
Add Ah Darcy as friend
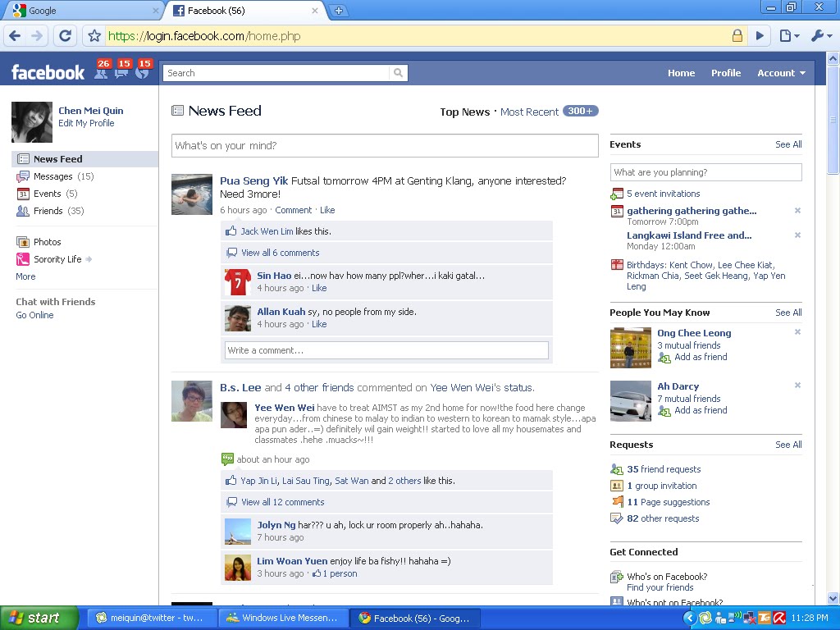701,410
